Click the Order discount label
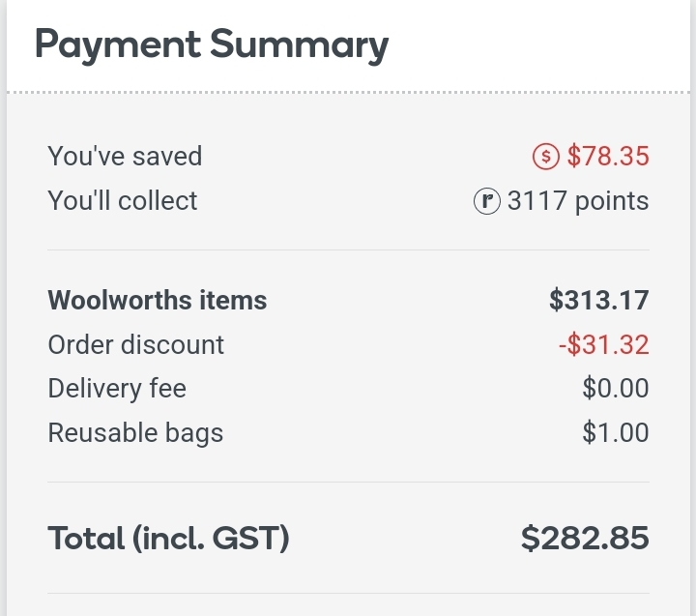Viewport: 696px width, 616px height. (x=136, y=344)
